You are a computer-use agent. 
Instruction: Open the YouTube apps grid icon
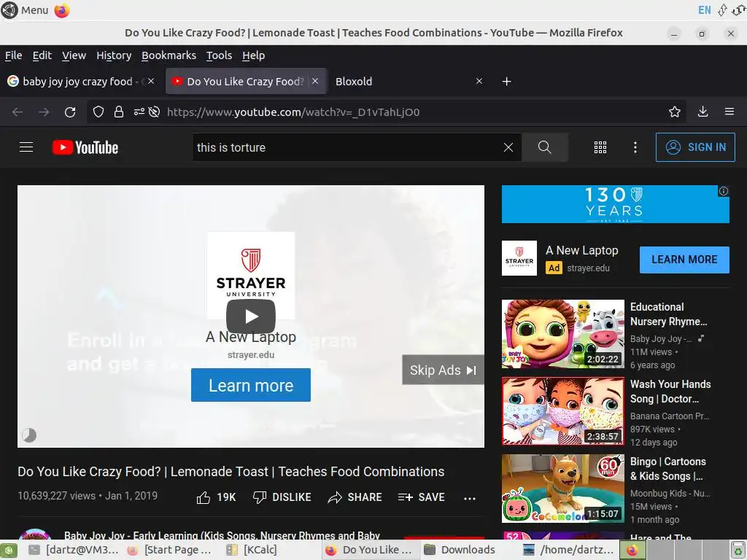(x=600, y=147)
